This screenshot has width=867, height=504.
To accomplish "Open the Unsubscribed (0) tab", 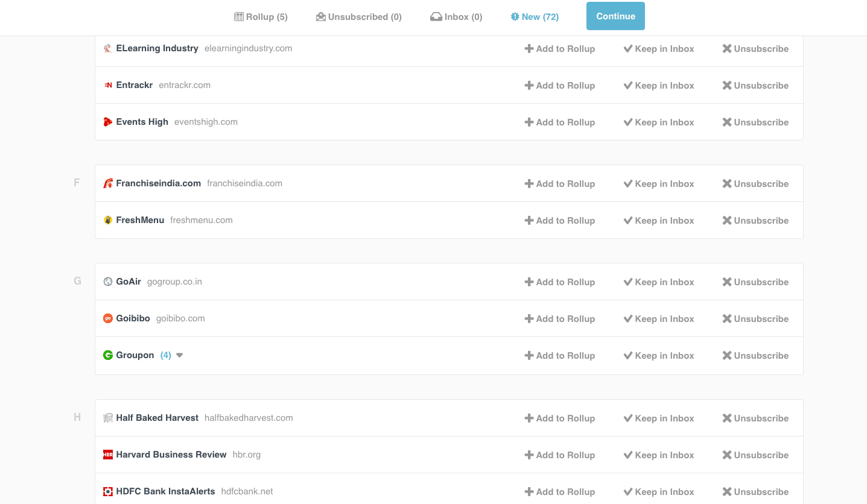I will [x=359, y=17].
